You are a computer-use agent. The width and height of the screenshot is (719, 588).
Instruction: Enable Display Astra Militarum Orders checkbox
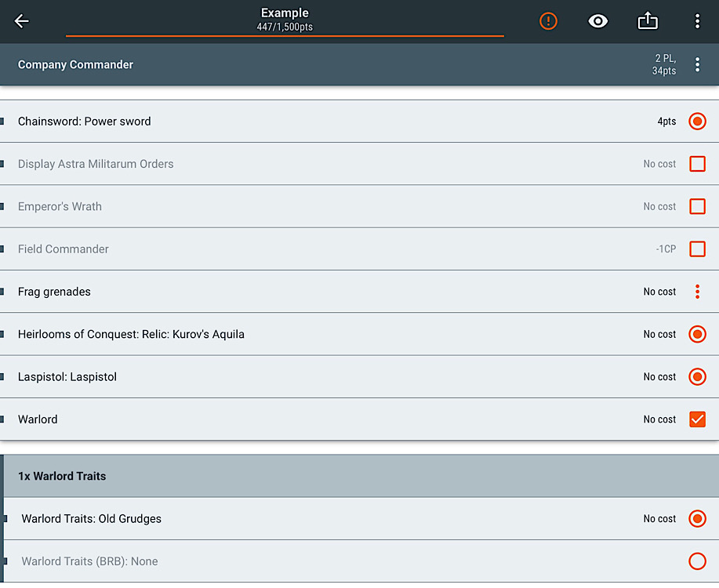[697, 164]
